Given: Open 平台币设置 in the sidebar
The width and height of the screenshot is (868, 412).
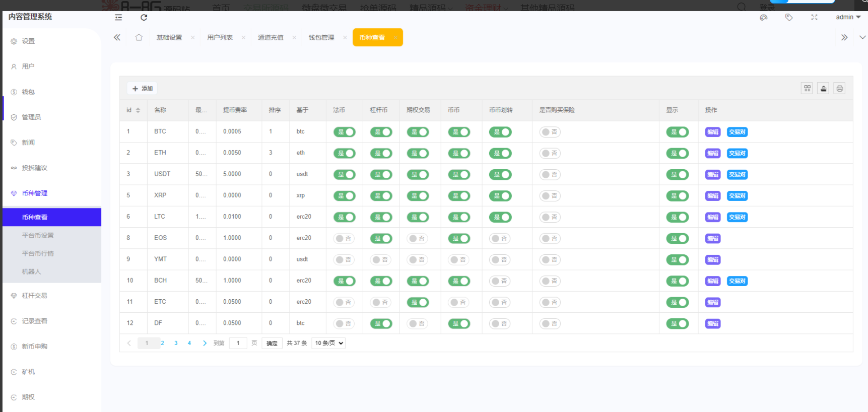Looking at the screenshot, I should [x=38, y=235].
